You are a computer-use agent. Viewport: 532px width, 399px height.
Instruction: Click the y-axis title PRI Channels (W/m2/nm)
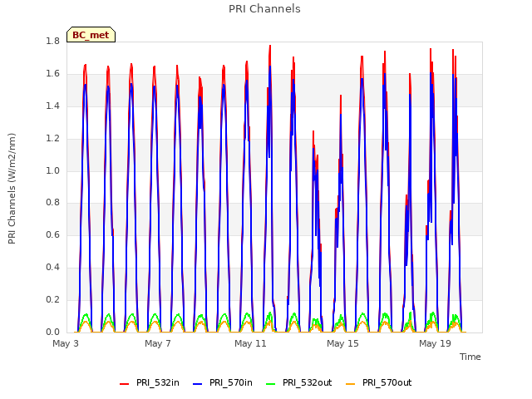12,189
